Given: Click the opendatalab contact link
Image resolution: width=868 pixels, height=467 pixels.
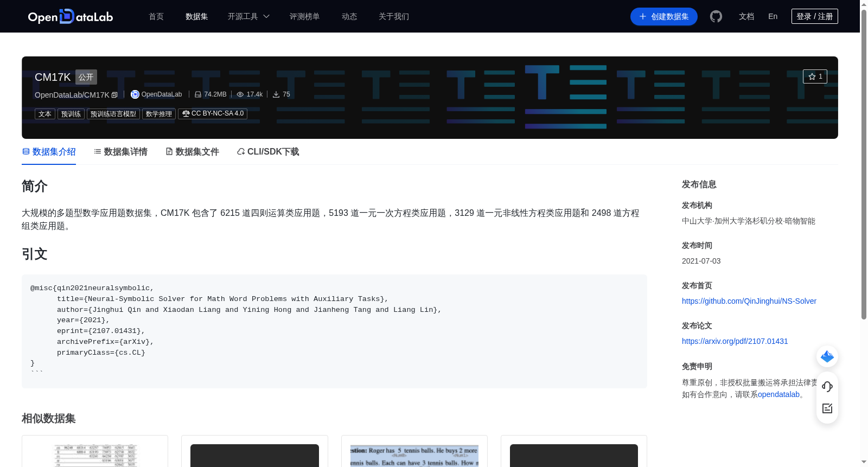Looking at the screenshot, I should tap(778, 394).
